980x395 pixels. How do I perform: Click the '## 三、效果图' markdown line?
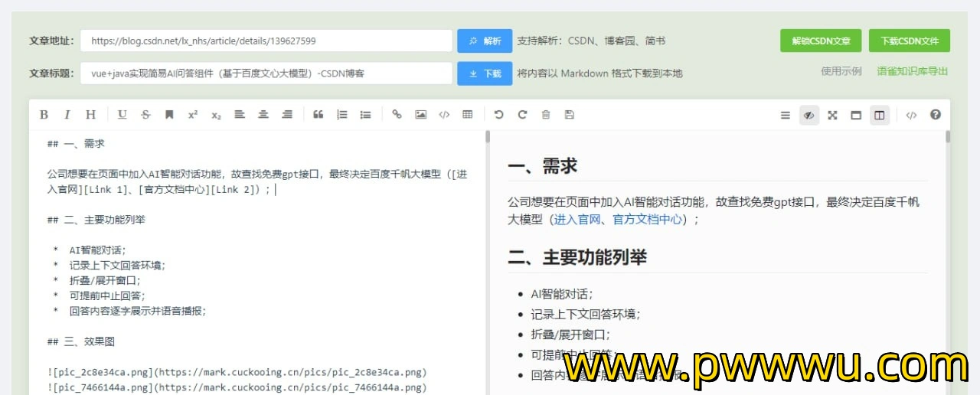(80, 341)
